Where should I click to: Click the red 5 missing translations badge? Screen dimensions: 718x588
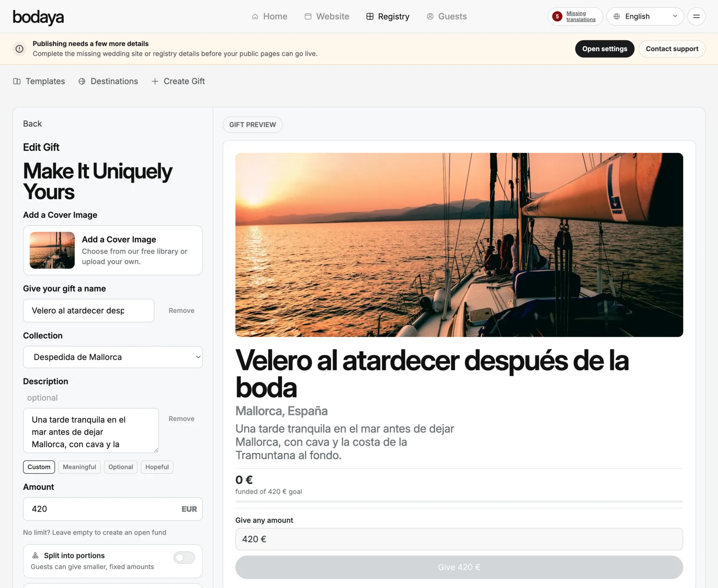pos(557,16)
